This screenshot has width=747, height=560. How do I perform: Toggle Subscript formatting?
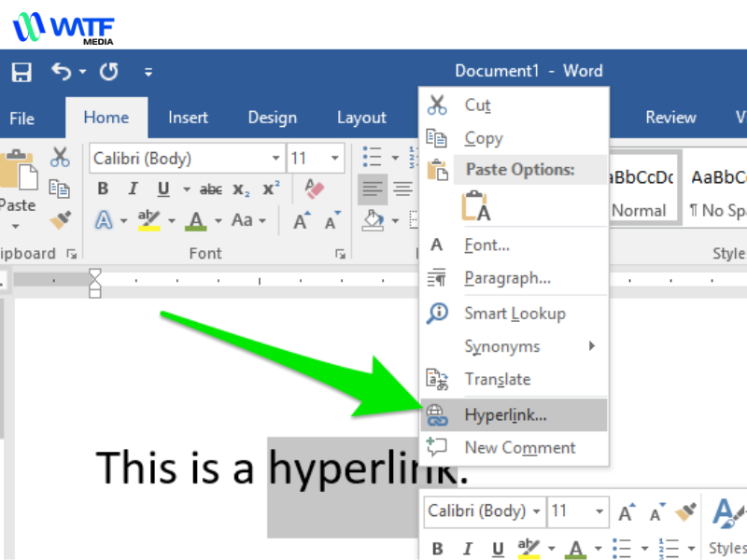click(241, 189)
